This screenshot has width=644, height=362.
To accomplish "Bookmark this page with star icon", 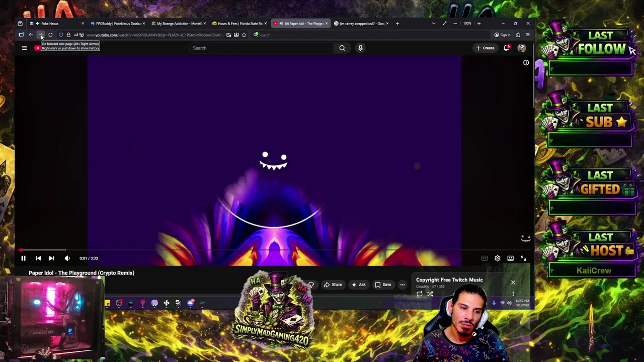I will tap(244, 35).
